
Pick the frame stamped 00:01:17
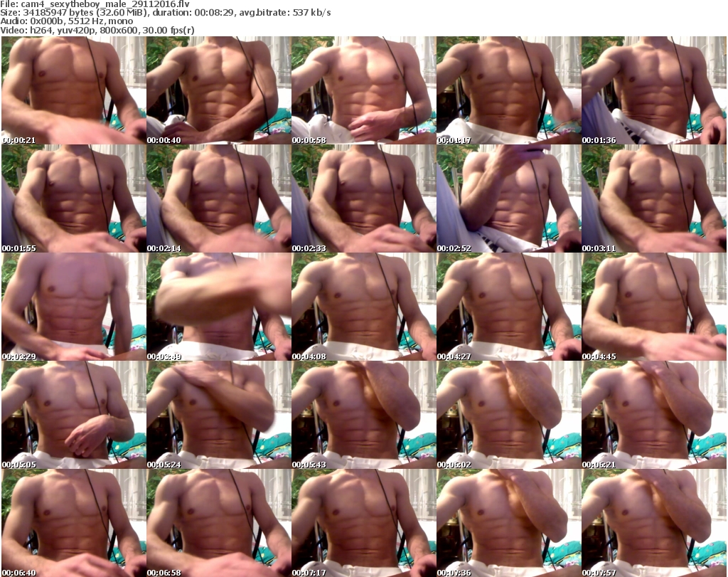509,90
